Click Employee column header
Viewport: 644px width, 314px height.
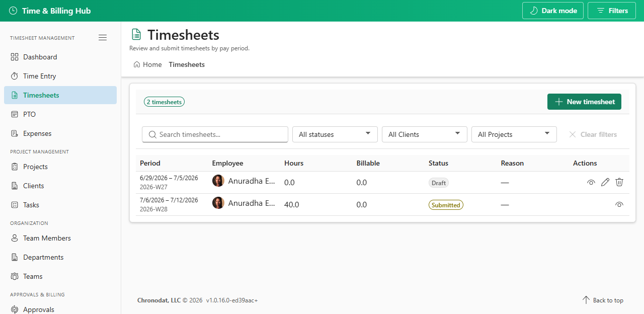pyautogui.click(x=227, y=163)
